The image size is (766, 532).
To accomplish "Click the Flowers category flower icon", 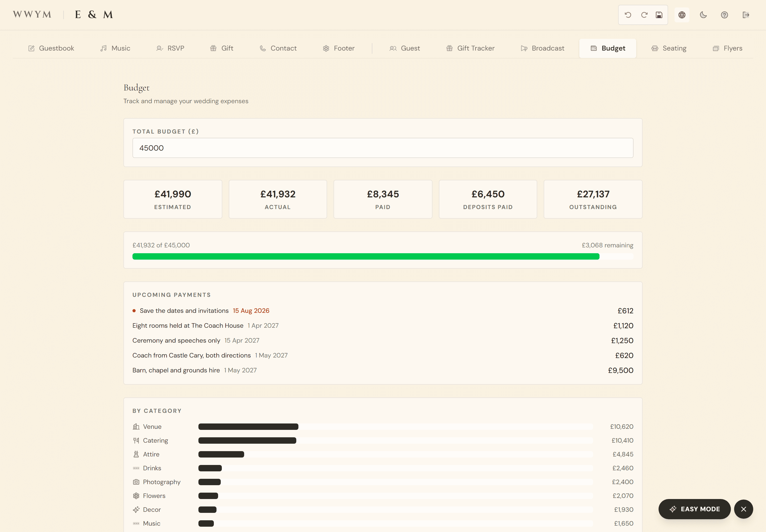I will [x=136, y=496].
